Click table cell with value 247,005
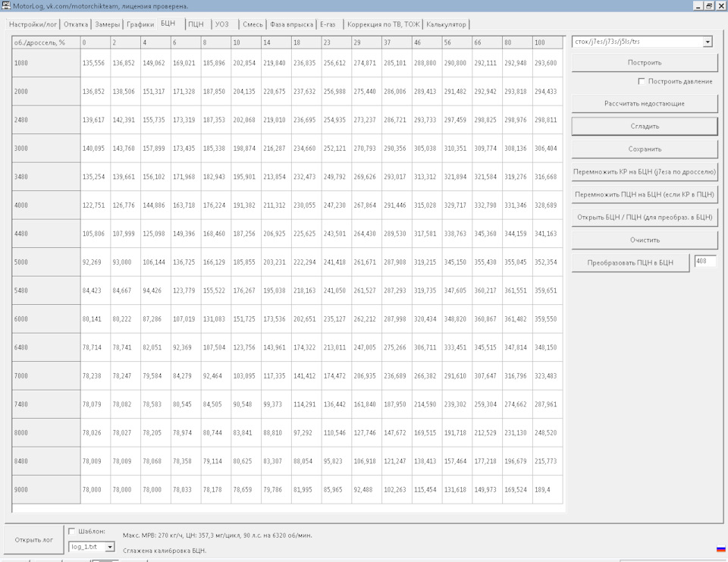The image size is (728, 562). [366, 347]
